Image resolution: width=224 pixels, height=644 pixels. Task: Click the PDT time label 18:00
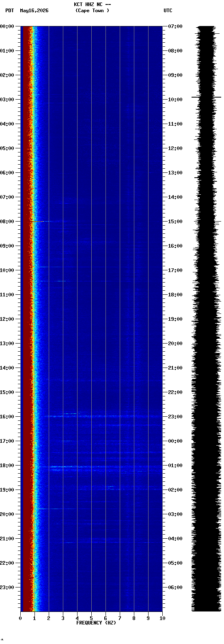[x=7, y=466]
